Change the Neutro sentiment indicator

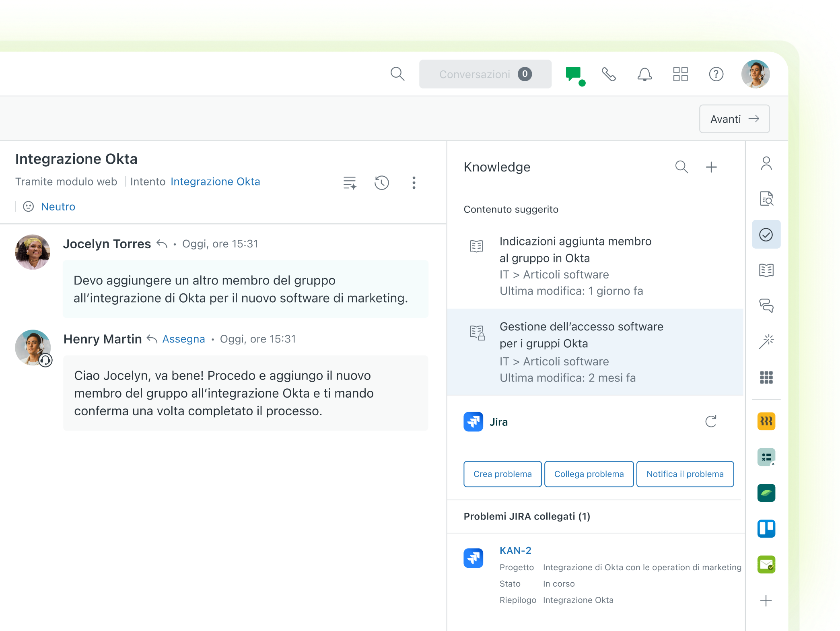[x=58, y=206]
